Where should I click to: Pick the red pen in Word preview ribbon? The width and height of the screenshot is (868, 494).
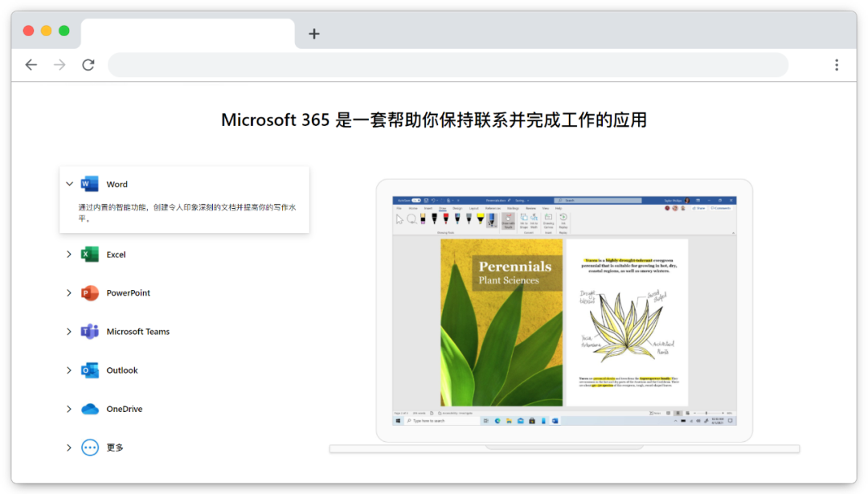pyautogui.click(x=445, y=219)
